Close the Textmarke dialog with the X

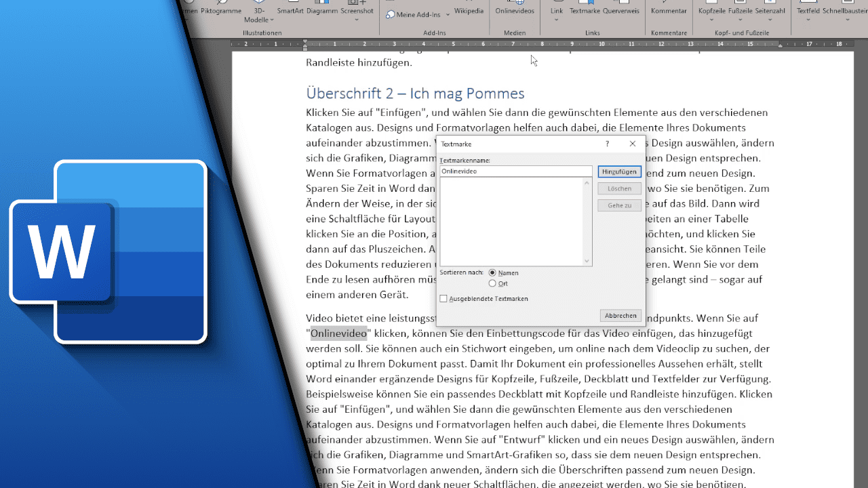633,144
